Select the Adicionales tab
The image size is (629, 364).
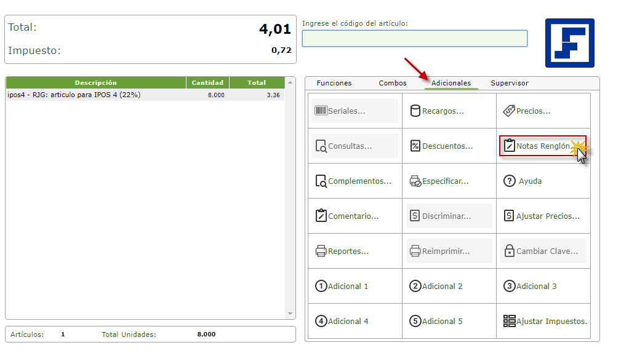(451, 83)
